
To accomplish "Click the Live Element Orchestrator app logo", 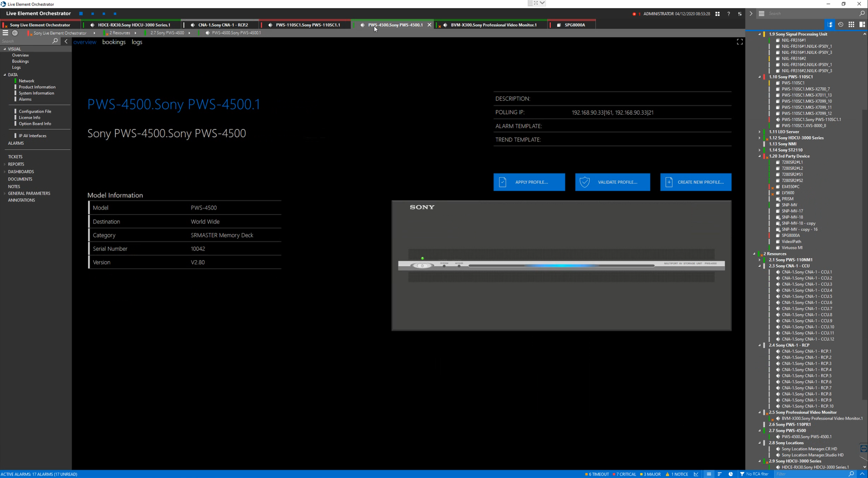I will tap(3, 4).
